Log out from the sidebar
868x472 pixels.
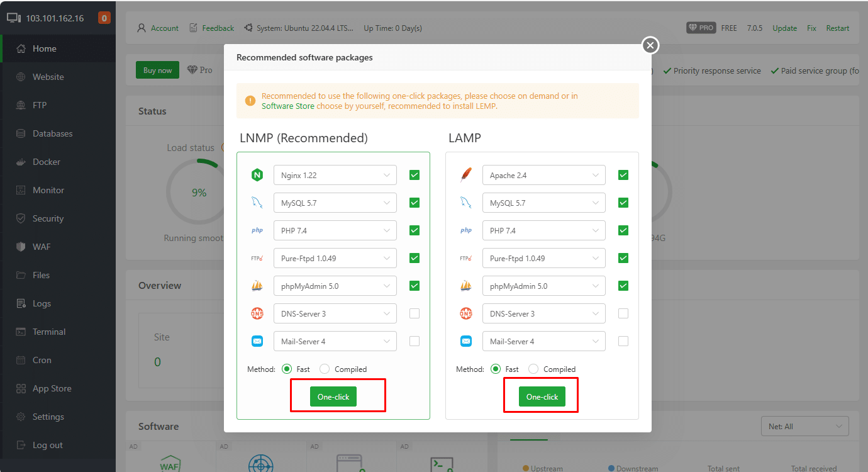tap(58, 445)
